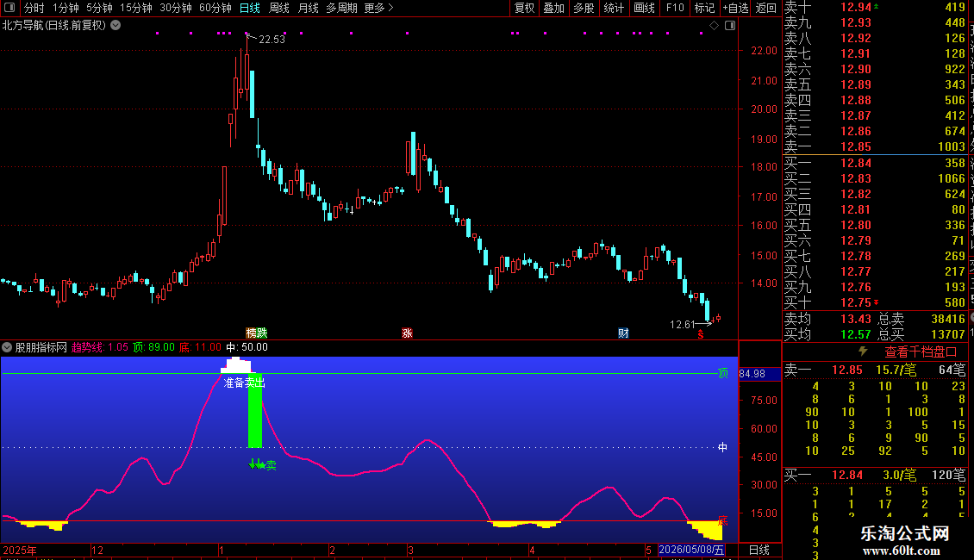Select the 15分钟 period tab
This screenshot has width=974, height=560.
[135, 8]
